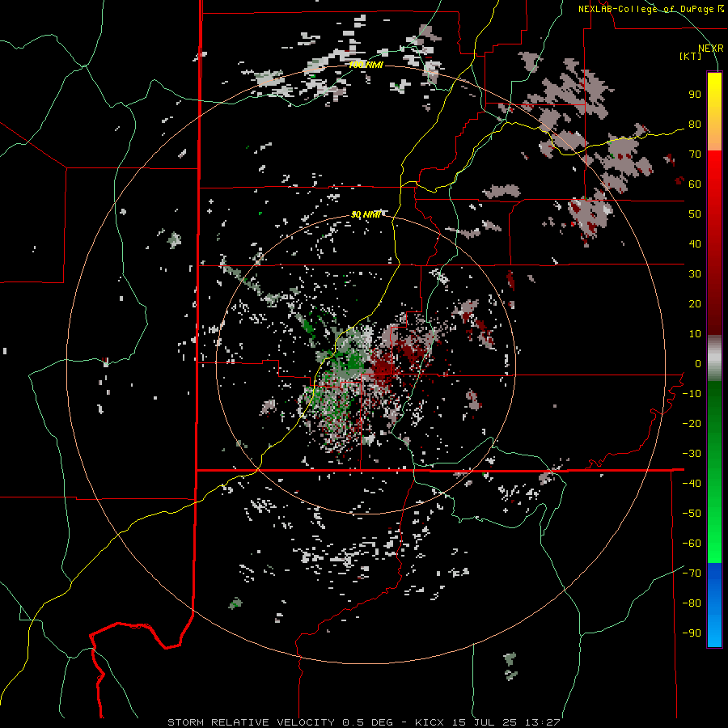This screenshot has width=728, height=728.
Task: Select the -90 value on the velocity scale
Action: tap(692, 633)
